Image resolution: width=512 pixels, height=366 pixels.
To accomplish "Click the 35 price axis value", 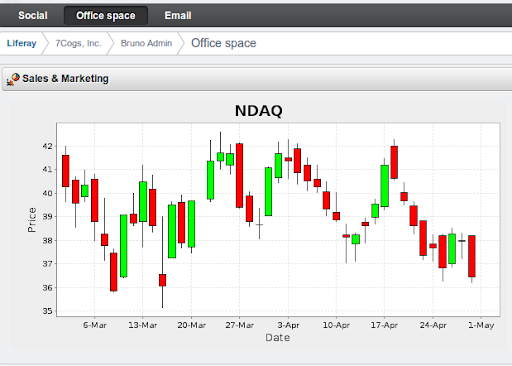I will coord(47,311).
